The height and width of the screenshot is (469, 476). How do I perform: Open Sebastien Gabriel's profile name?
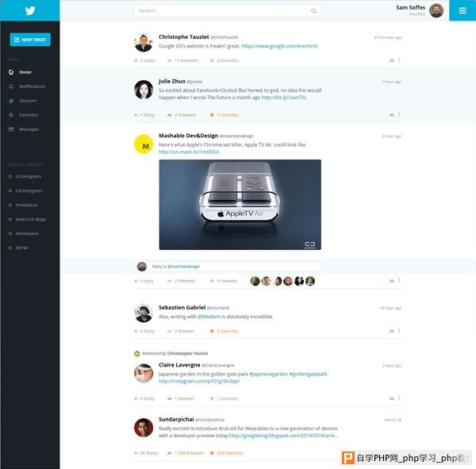coord(182,307)
